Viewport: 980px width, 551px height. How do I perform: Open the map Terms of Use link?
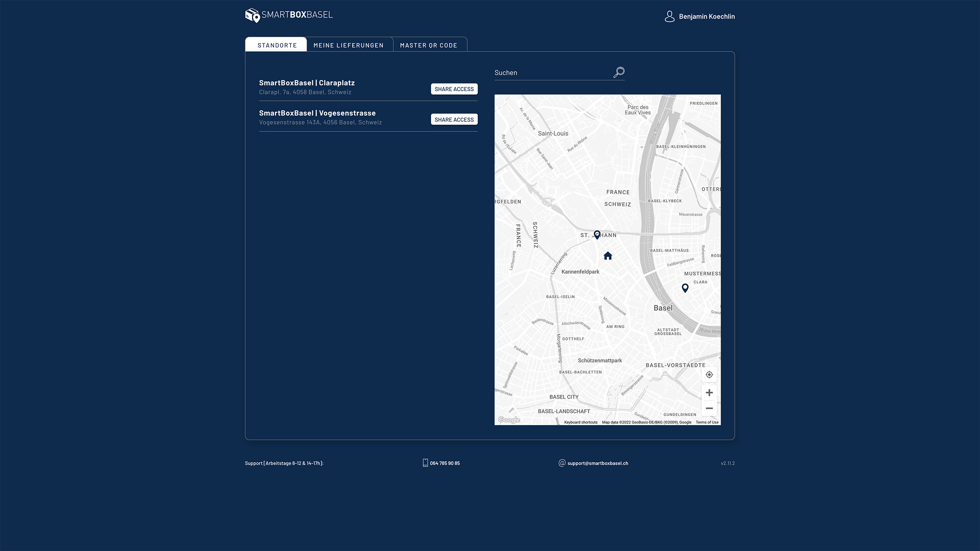pyautogui.click(x=707, y=422)
